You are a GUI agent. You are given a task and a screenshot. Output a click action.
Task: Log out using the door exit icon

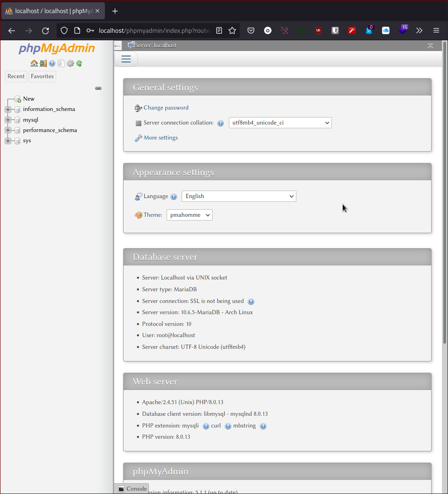tap(43, 63)
